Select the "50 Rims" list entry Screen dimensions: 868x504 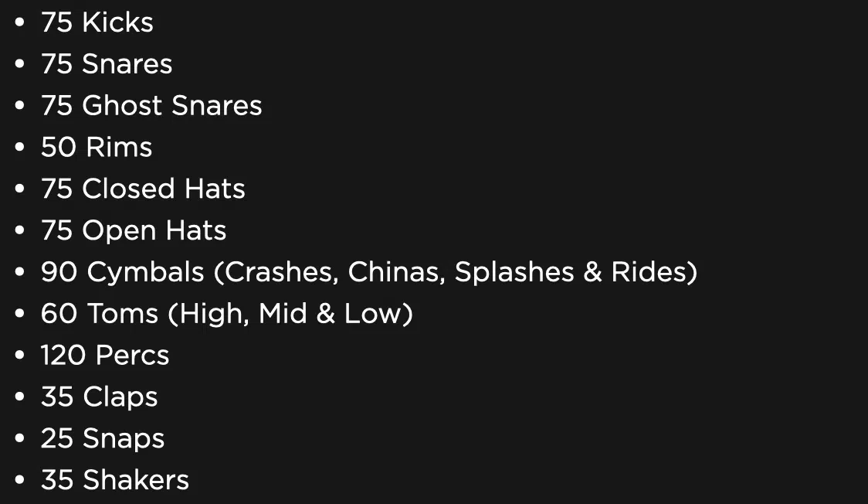coord(97,147)
